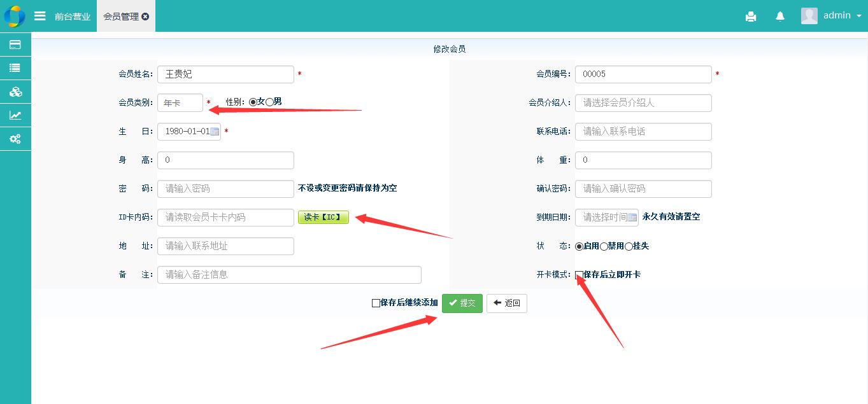The height and width of the screenshot is (404, 868).
Task: Open the list icon in sidebar
Action: click(x=15, y=68)
